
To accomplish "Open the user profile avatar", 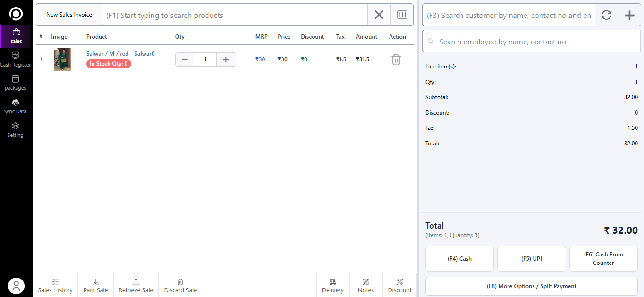I will [16, 286].
